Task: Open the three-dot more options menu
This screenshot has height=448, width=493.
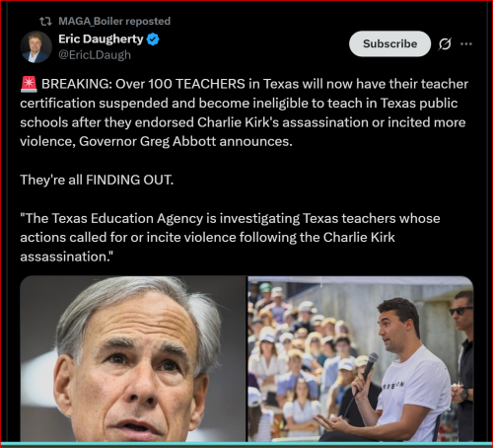Action: pos(466,43)
